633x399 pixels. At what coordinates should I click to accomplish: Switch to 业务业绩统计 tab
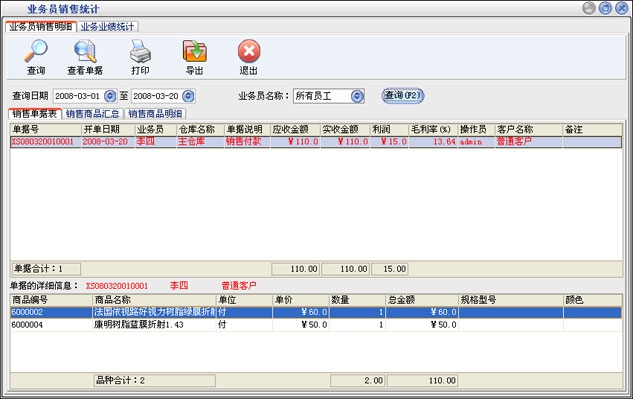[x=107, y=27]
